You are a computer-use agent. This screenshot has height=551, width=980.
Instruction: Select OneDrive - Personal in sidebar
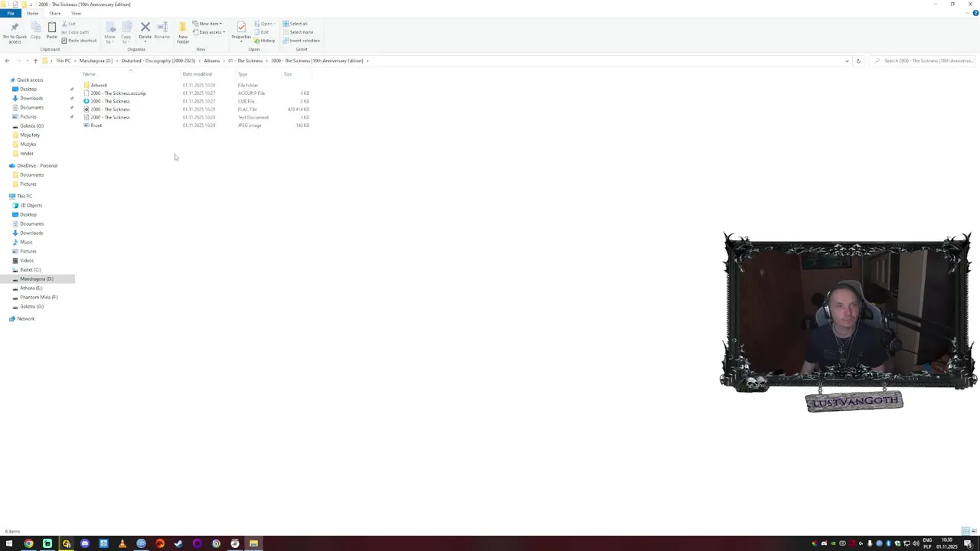click(x=37, y=165)
